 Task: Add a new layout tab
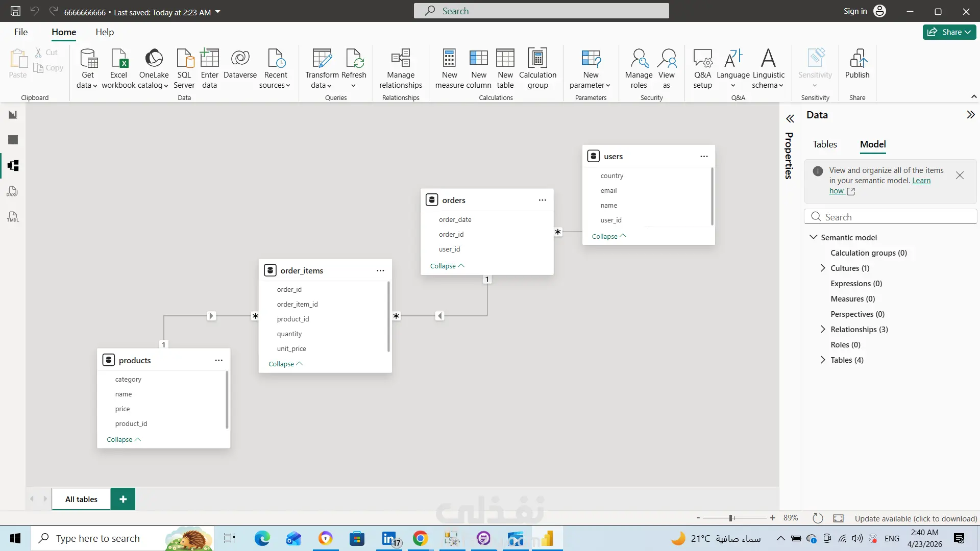(x=123, y=499)
